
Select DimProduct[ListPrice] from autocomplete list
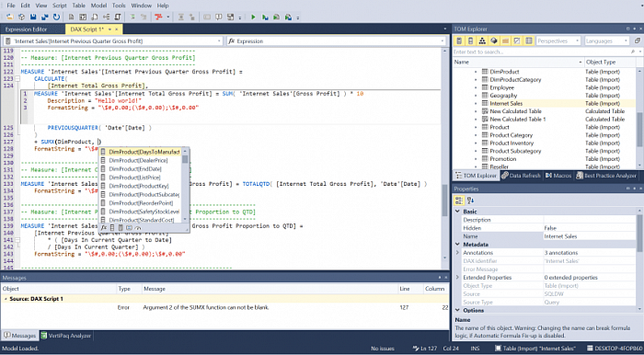click(140, 177)
